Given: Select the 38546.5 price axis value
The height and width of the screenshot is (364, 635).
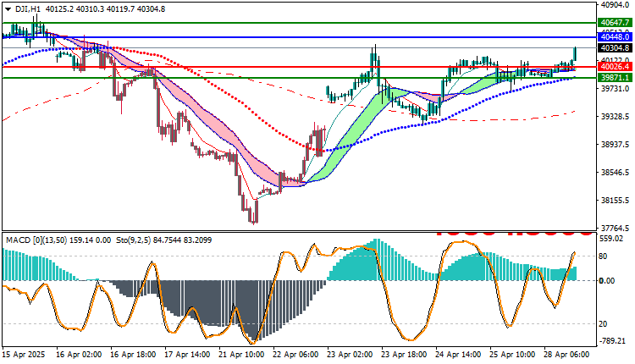Looking at the screenshot, I should coord(615,173).
